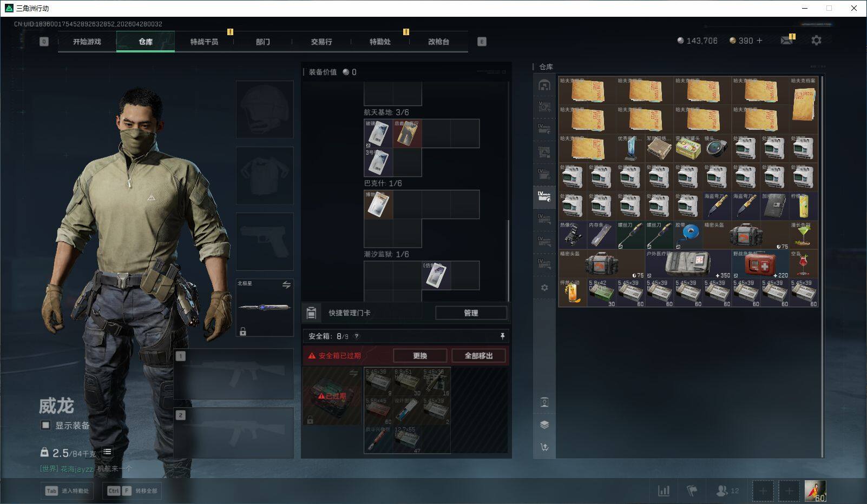Click the 管理 button for keycards
867x504 pixels.
coord(471,313)
